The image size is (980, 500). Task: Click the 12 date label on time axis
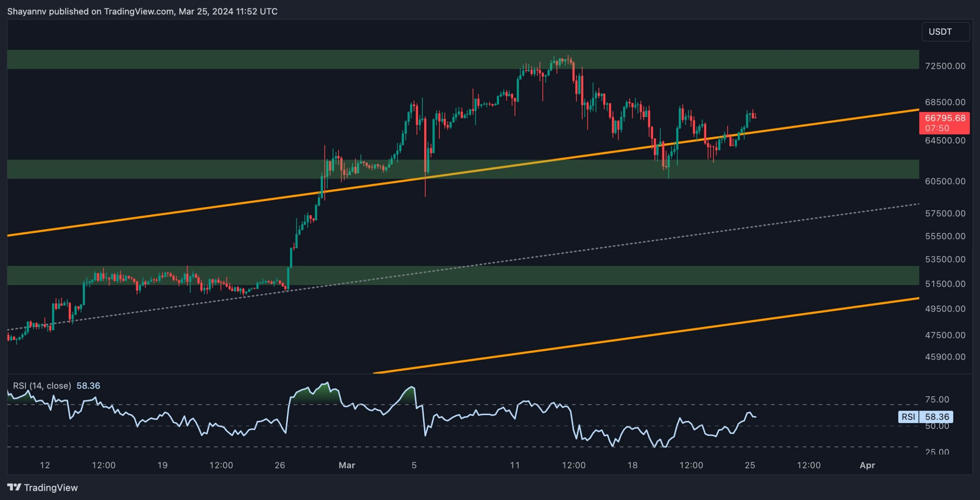click(45, 465)
